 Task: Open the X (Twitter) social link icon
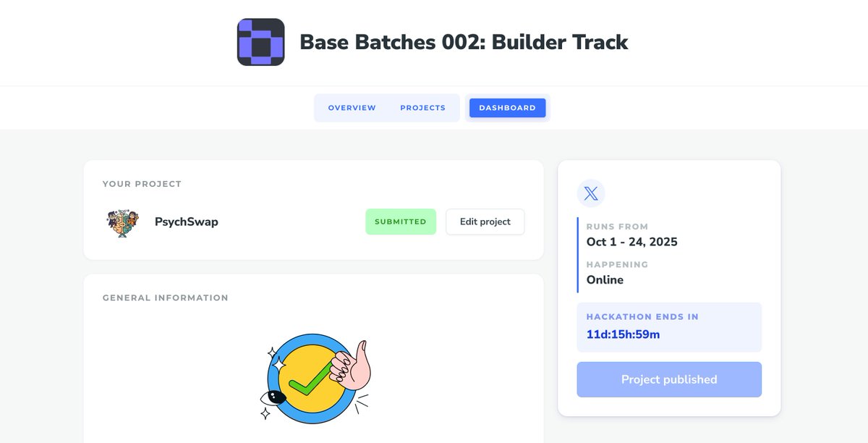click(591, 193)
